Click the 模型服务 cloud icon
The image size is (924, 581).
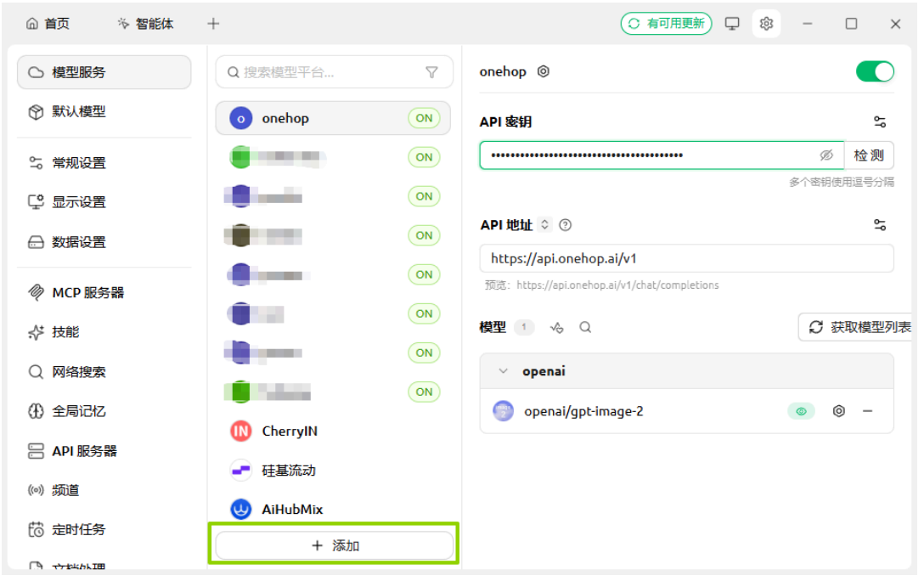36,73
